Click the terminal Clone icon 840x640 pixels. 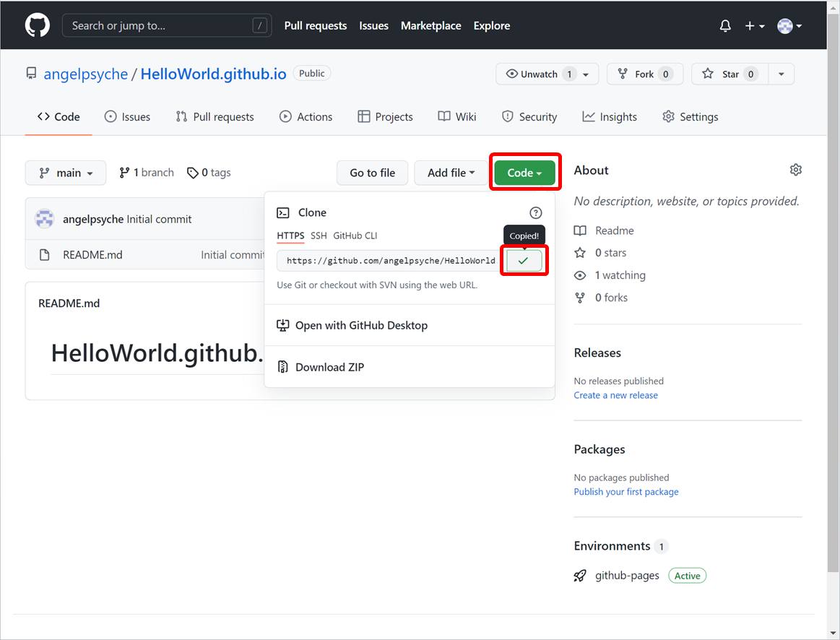click(x=283, y=212)
